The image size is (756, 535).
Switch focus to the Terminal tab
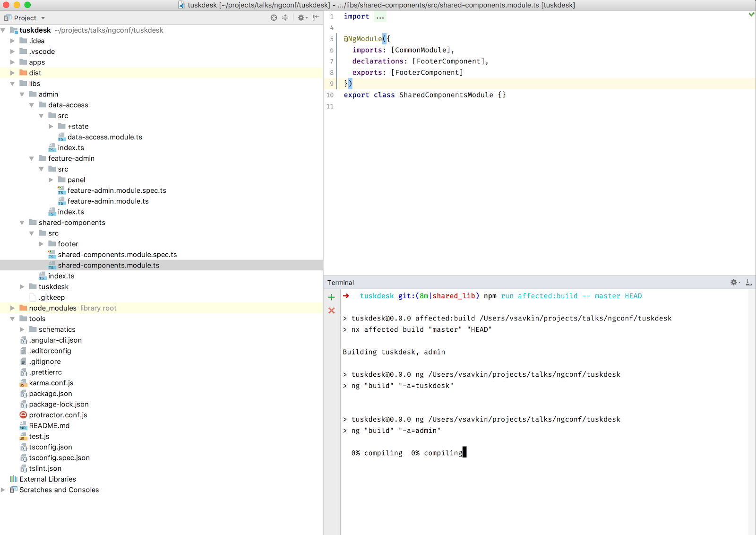pos(340,282)
